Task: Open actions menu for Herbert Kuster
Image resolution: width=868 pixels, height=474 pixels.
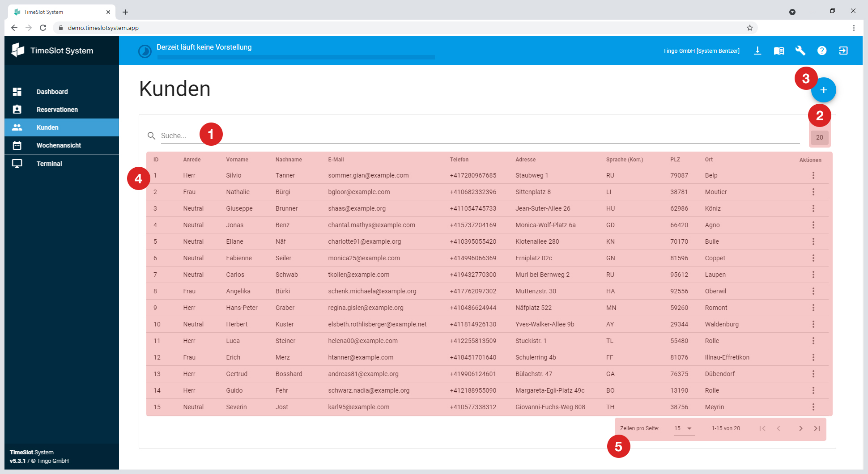Action: pyautogui.click(x=813, y=324)
